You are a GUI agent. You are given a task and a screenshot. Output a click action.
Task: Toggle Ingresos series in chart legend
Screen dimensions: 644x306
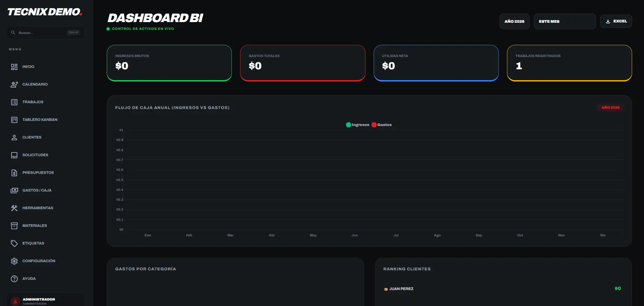(x=357, y=125)
